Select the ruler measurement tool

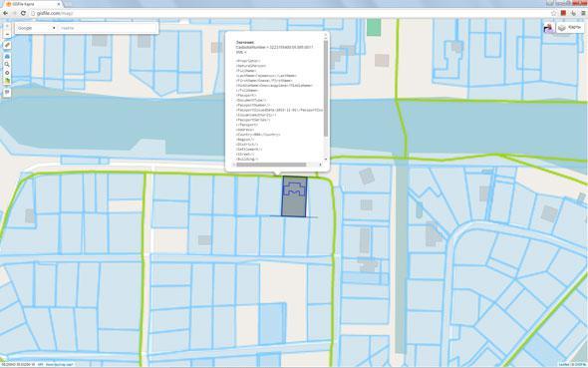(x=7, y=45)
